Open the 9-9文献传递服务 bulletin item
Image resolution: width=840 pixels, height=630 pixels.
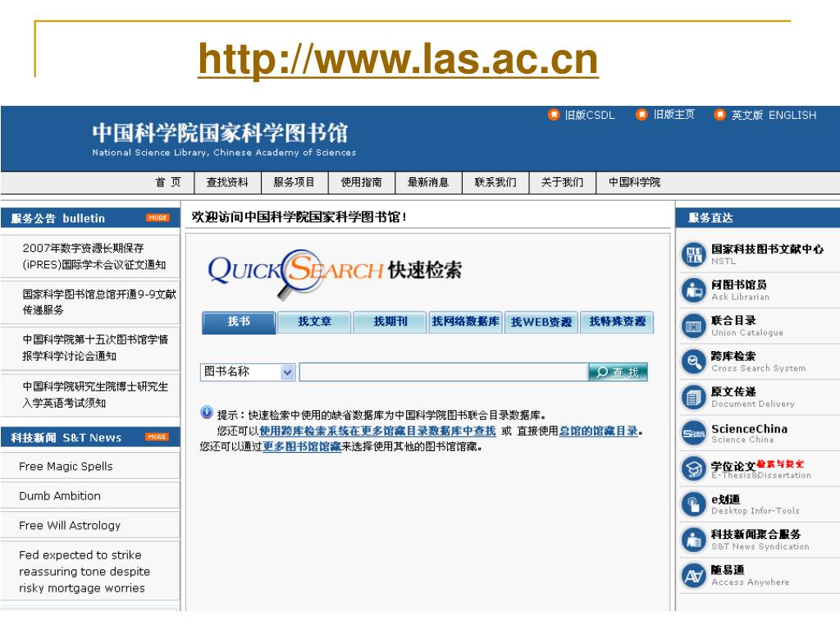99,302
